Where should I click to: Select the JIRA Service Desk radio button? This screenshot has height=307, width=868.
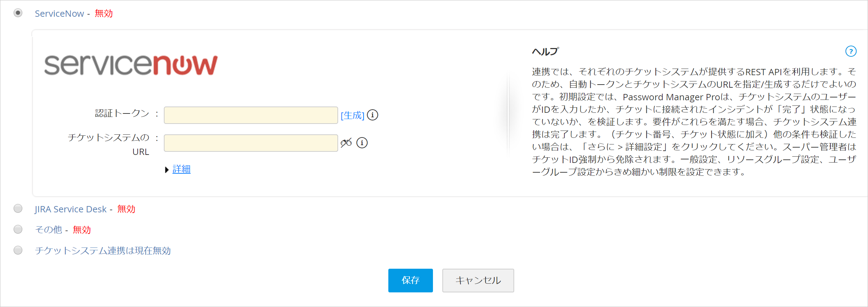coord(18,208)
